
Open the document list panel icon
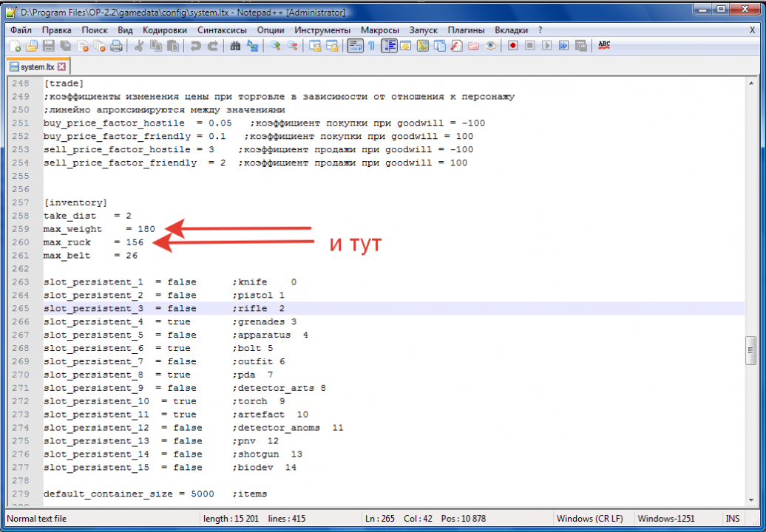[440, 47]
